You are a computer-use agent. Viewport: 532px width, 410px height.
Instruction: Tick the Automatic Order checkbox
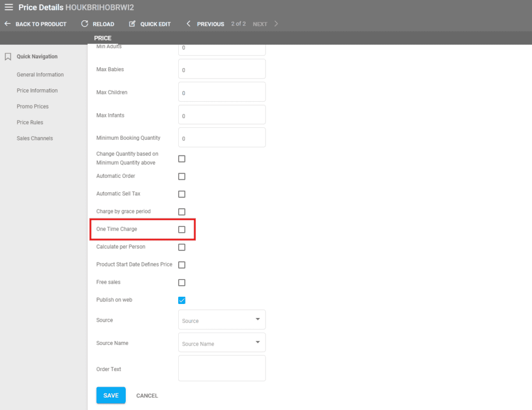[182, 176]
